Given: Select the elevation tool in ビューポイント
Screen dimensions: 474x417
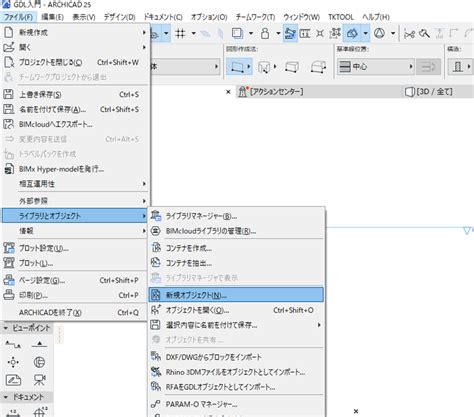Looking at the screenshot, I should (x=39, y=344).
